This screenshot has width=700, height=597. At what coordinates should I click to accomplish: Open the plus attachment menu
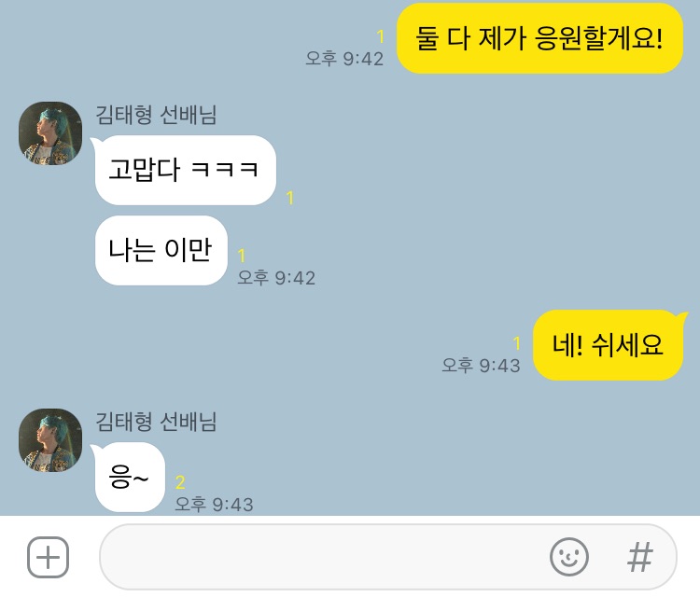pos(49,557)
